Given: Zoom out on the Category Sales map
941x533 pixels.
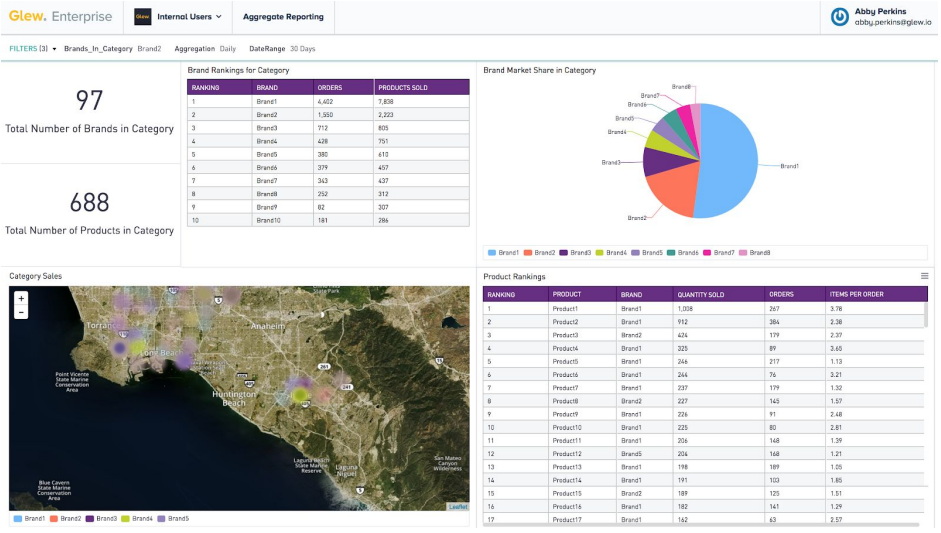Looking at the screenshot, I should tap(21, 312).
